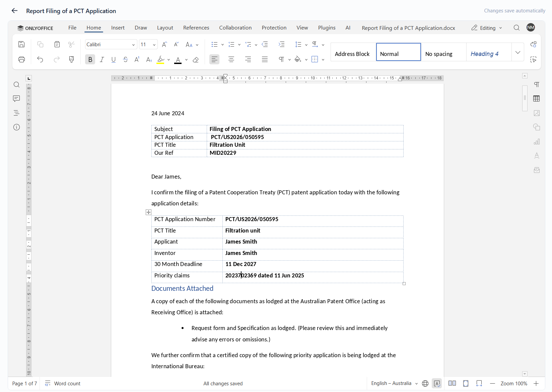Open English – Australia language dropdown
552x392 pixels.
pyautogui.click(x=394, y=383)
